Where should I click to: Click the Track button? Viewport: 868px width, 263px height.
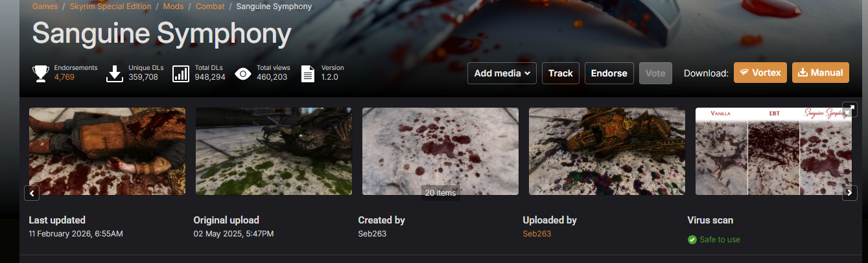[561, 73]
